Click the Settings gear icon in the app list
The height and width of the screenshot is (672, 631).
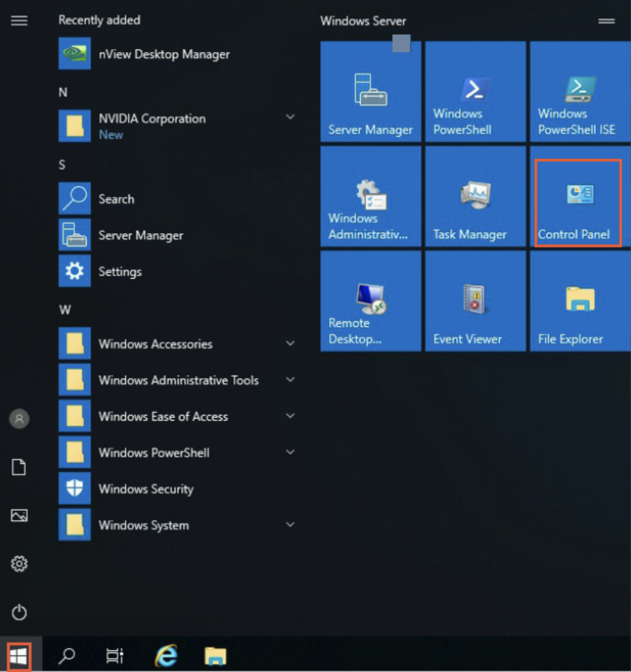pyautogui.click(x=74, y=271)
